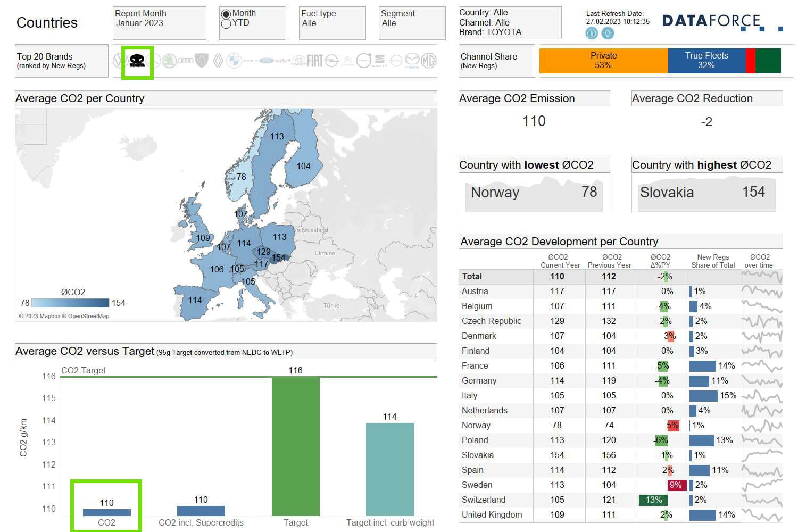Screen dimensions: 798x532
Task: Click the Switzerland row label
Action: [484, 500]
